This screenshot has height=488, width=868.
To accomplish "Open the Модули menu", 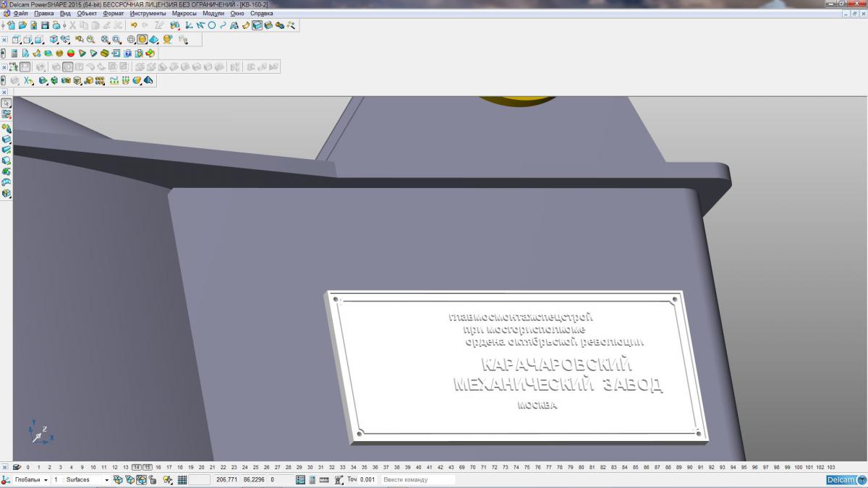I will [214, 14].
